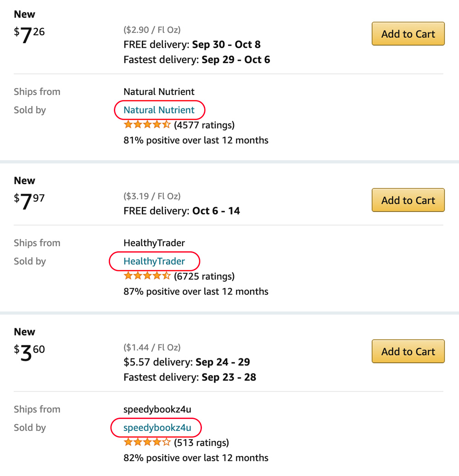This screenshot has height=476, width=459.
Task: Open the Natural Nutrient seller link
Action: (159, 110)
